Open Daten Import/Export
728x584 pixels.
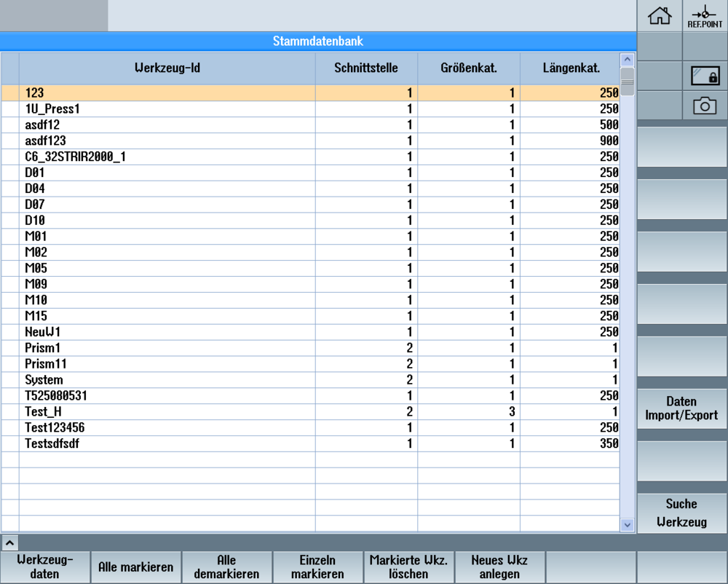point(681,408)
